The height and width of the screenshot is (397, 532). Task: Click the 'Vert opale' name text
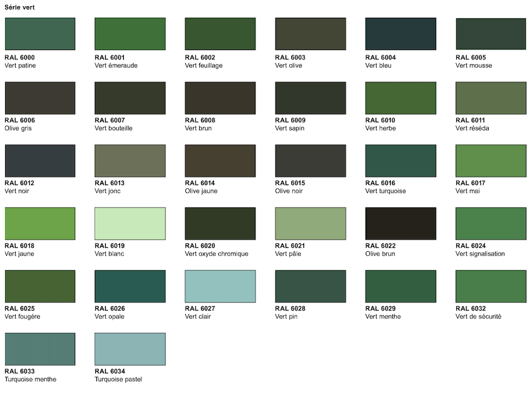(109, 316)
